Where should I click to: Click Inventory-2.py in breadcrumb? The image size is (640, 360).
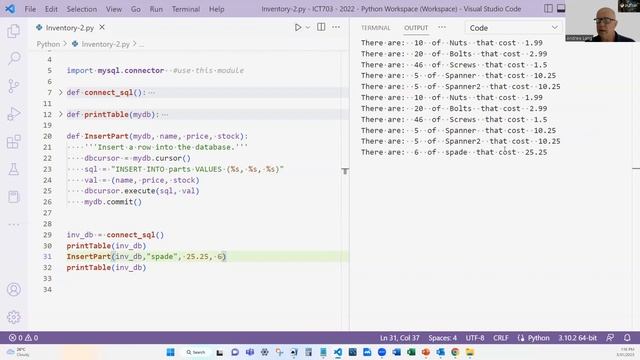click(105, 44)
